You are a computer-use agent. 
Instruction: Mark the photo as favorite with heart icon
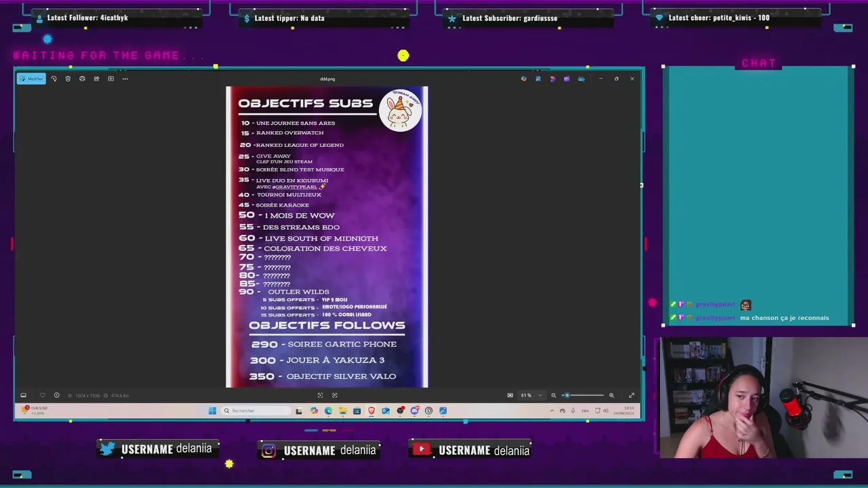tap(42, 395)
